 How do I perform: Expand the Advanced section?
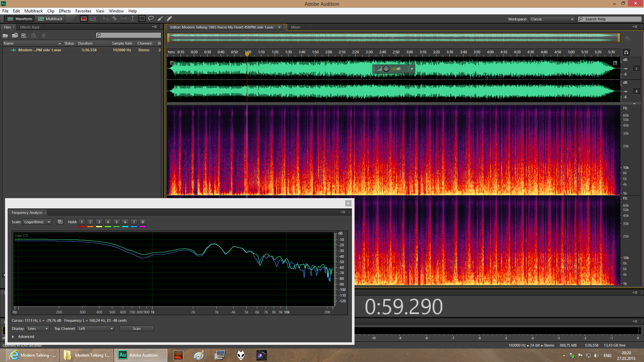click(x=13, y=337)
